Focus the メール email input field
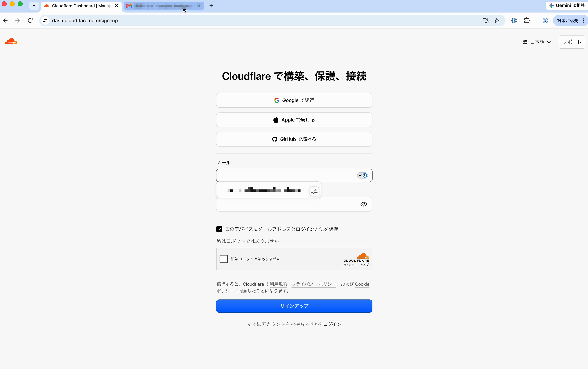The width and height of the screenshot is (588, 369). click(294, 175)
